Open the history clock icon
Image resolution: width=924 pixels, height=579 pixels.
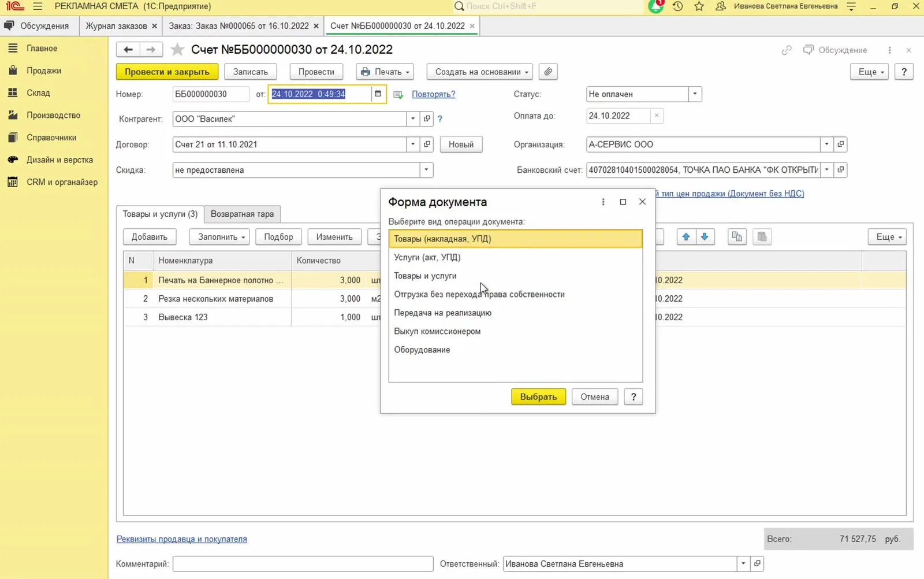(x=678, y=6)
